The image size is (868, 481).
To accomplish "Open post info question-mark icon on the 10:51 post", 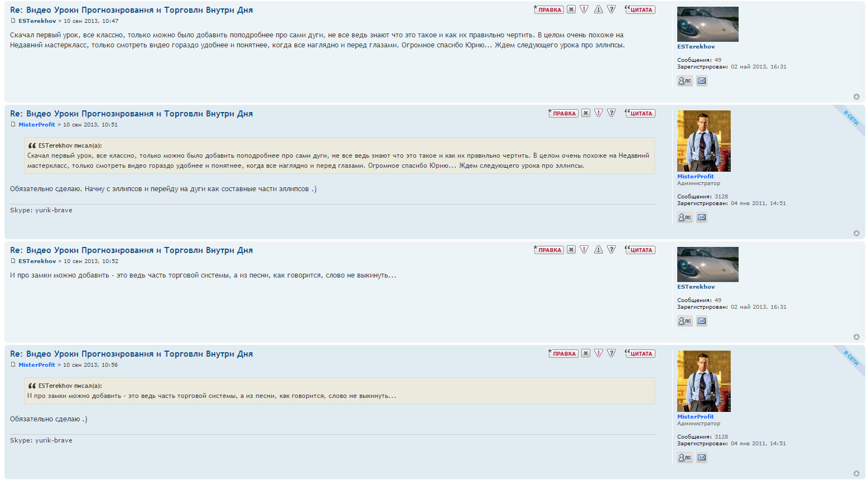I will 611,113.
